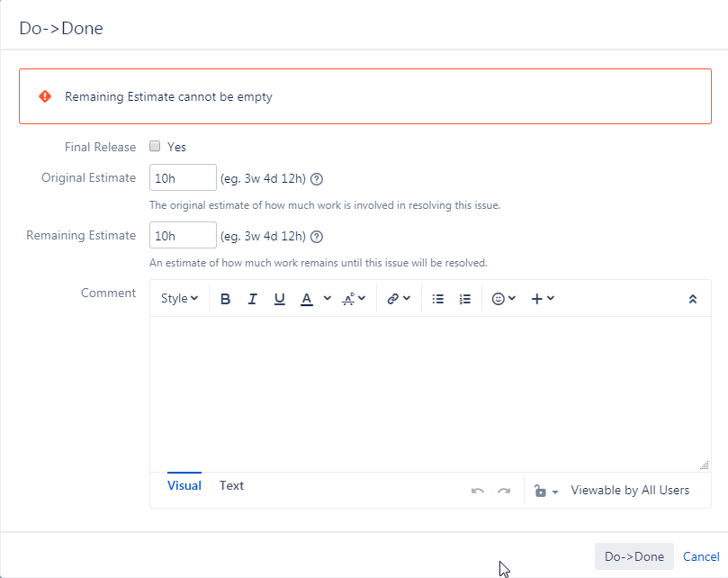728x578 pixels.
Task: Toggle underline formatting in comment toolbar
Action: [x=280, y=299]
